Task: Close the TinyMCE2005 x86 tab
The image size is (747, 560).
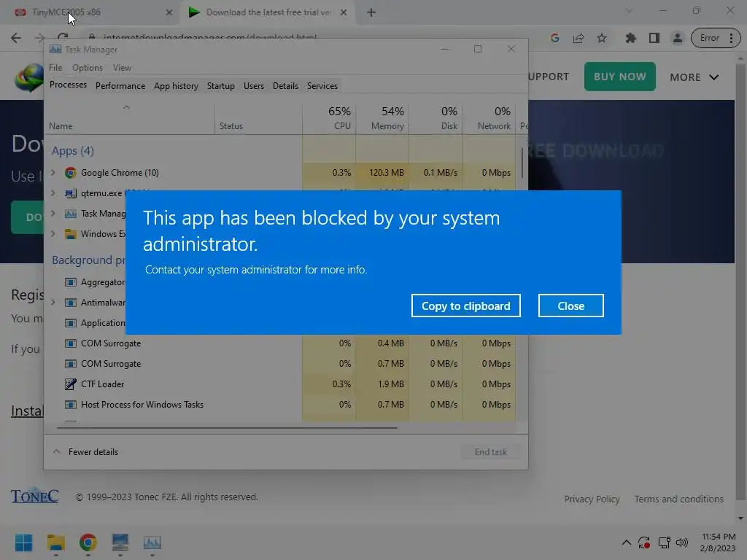Action: [169, 13]
